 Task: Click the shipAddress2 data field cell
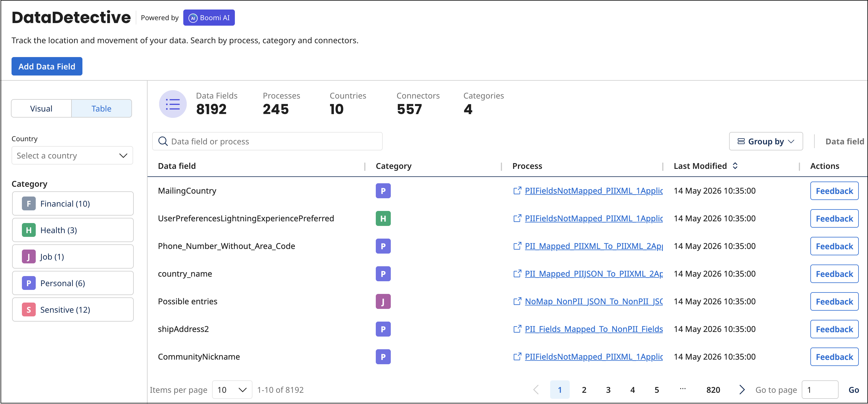pos(183,329)
